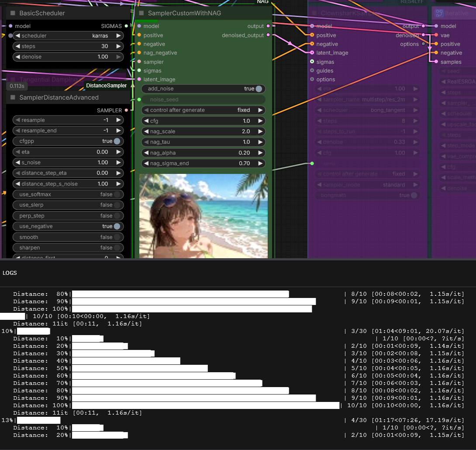Click the ClownsharKSampler node title

[350, 13]
